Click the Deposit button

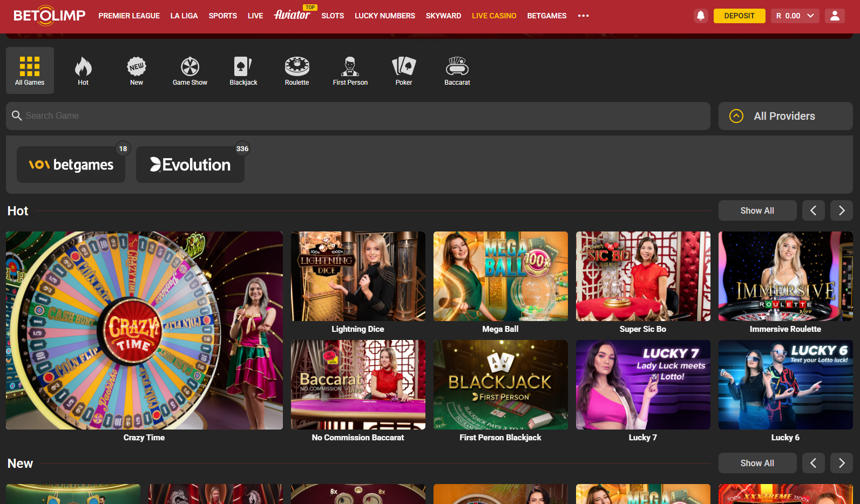coord(739,16)
